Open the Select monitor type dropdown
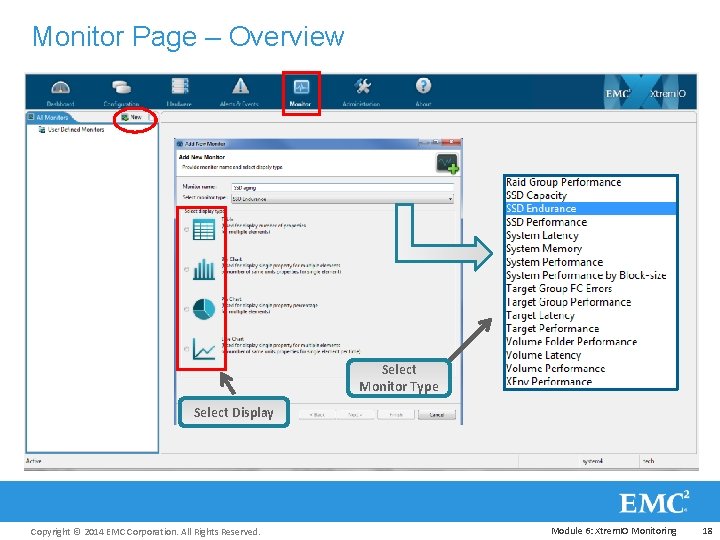 pos(342,199)
